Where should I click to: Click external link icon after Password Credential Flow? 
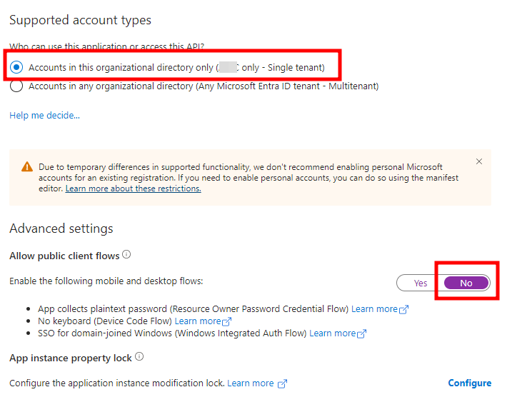pyautogui.click(x=404, y=310)
